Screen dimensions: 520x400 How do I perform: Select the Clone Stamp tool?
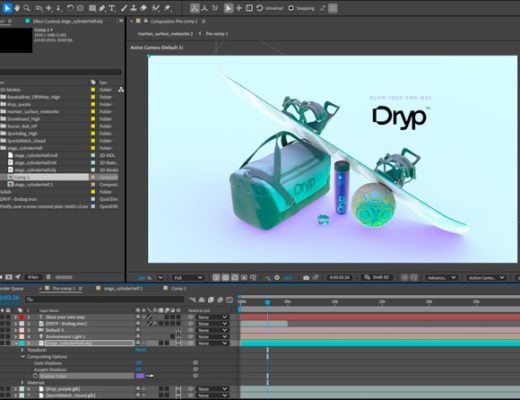(x=133, y=8)
